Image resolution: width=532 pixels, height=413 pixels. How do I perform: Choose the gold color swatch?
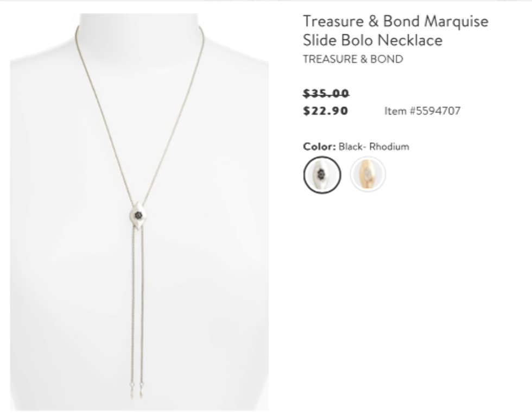pyautogui.click(x=368, y=174)
